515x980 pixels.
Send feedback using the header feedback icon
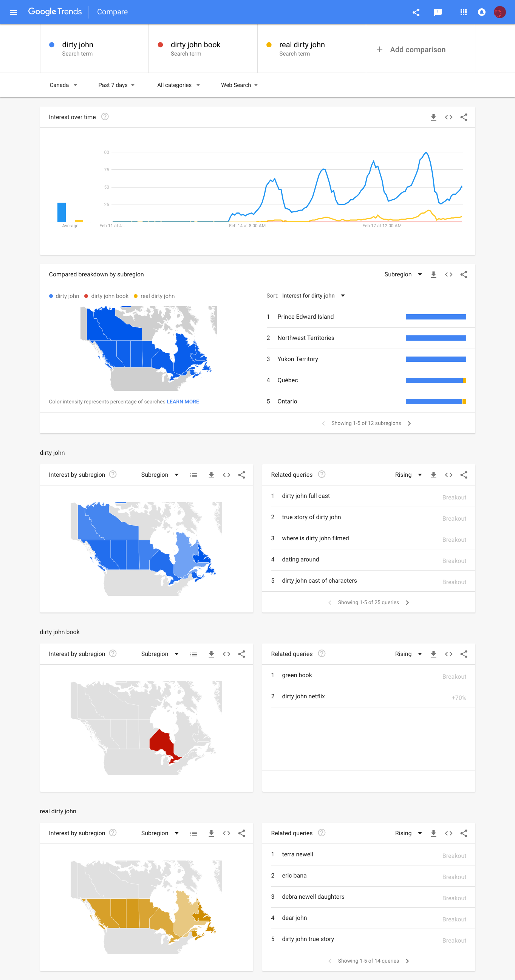(438, 12)
